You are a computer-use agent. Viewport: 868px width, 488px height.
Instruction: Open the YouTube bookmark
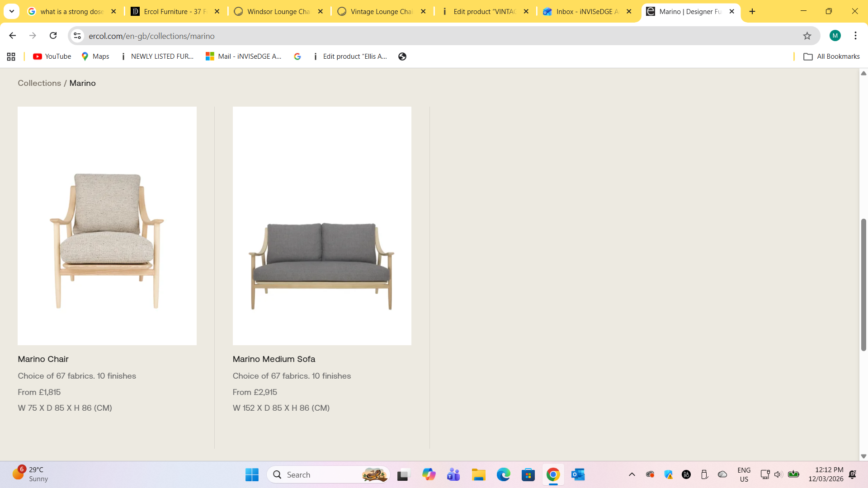pos(52,56)
